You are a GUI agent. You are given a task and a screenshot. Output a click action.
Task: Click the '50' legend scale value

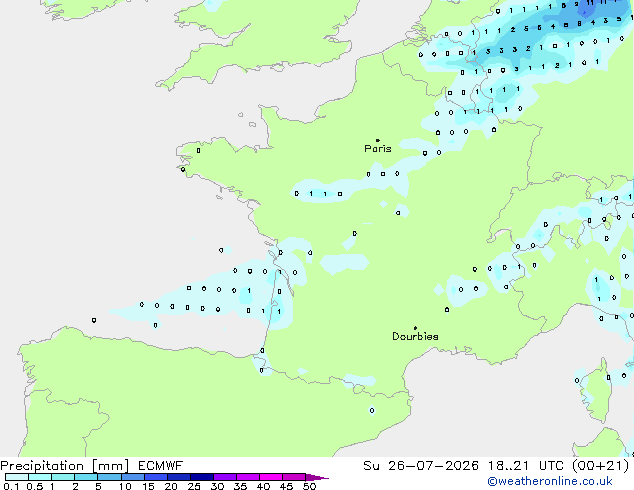click(x=309, y=486)
